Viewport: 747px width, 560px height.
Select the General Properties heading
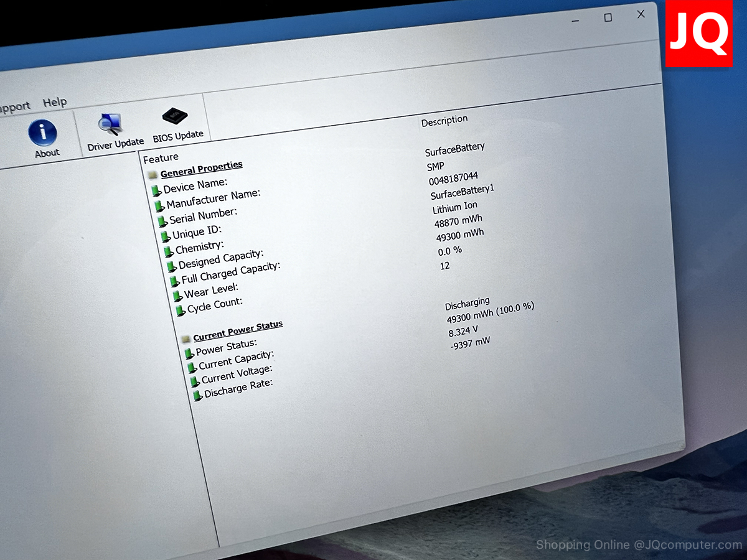[201, 168]
